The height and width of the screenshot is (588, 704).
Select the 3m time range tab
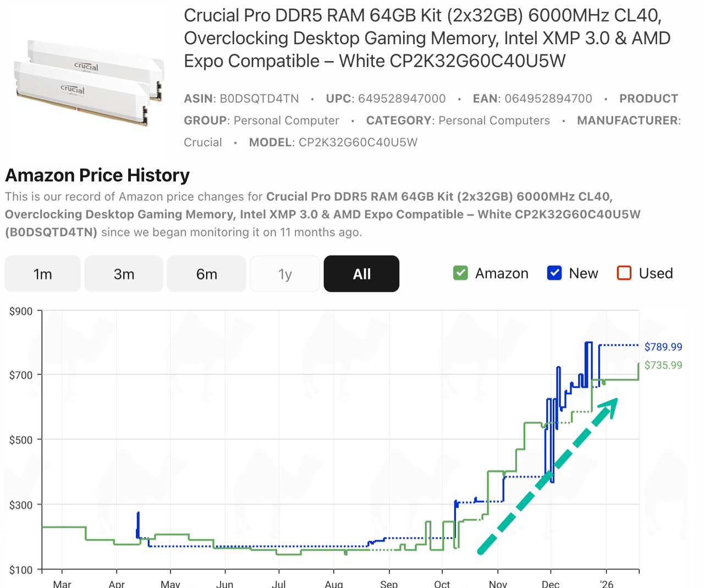(124, 274)
